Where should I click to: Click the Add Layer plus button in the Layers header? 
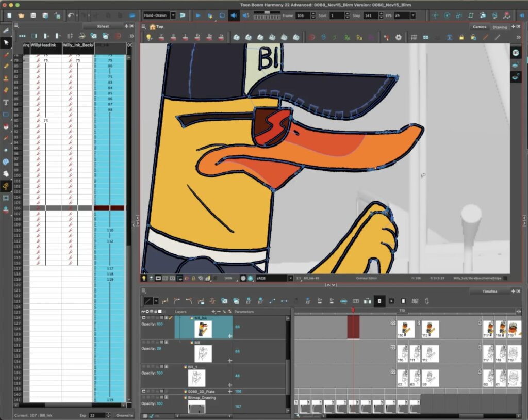tap(213, 312)
